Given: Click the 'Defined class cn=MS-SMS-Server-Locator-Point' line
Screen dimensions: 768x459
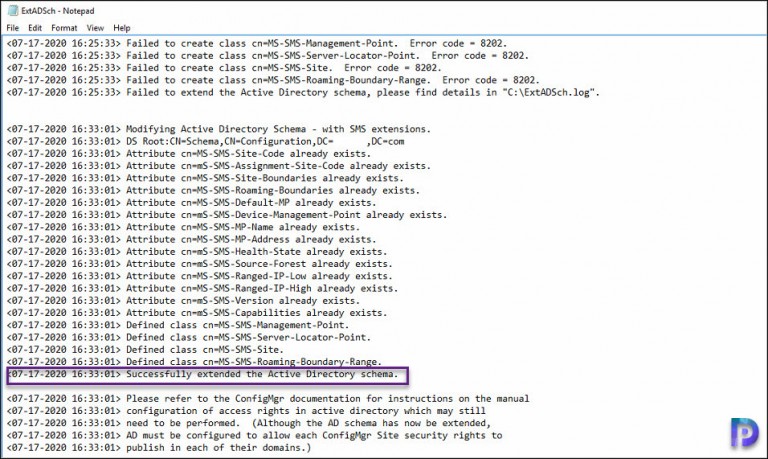Looking at the screenshot, I should tap(189, 338).
